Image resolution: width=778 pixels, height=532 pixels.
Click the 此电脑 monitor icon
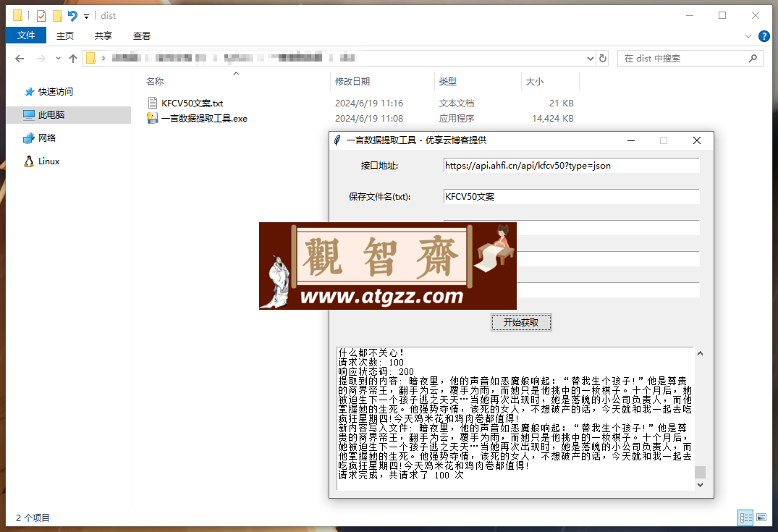tap(29, 114)
